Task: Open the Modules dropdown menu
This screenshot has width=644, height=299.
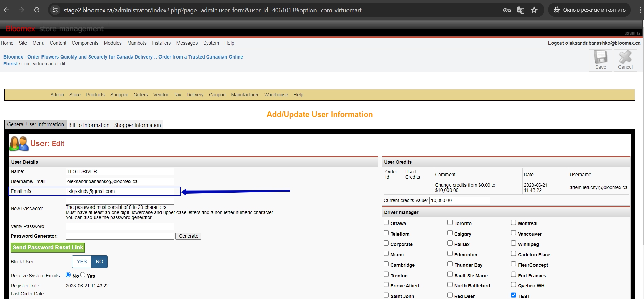Action: point(113,43)
